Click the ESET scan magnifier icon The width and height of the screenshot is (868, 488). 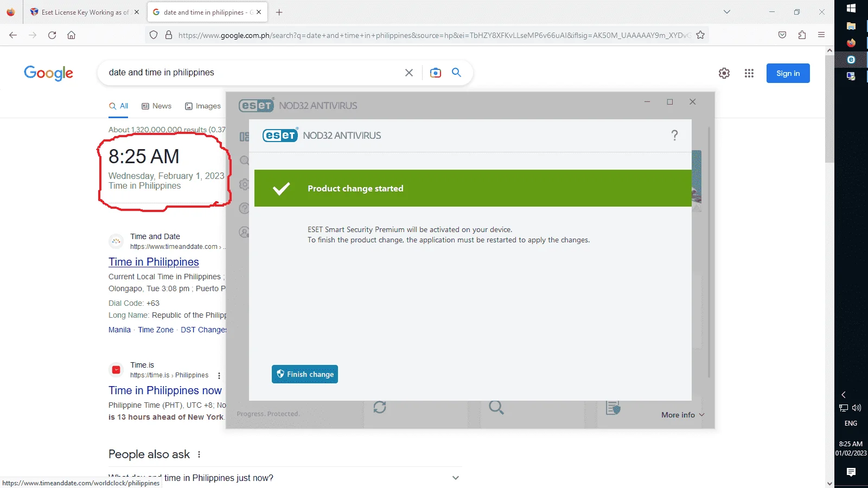click(496, 407)
